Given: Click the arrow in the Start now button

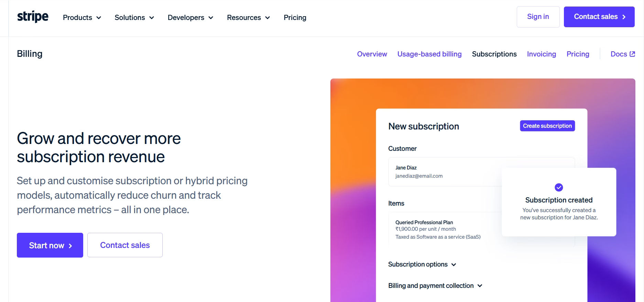Looking at the screenshot, I should [70, 246].
